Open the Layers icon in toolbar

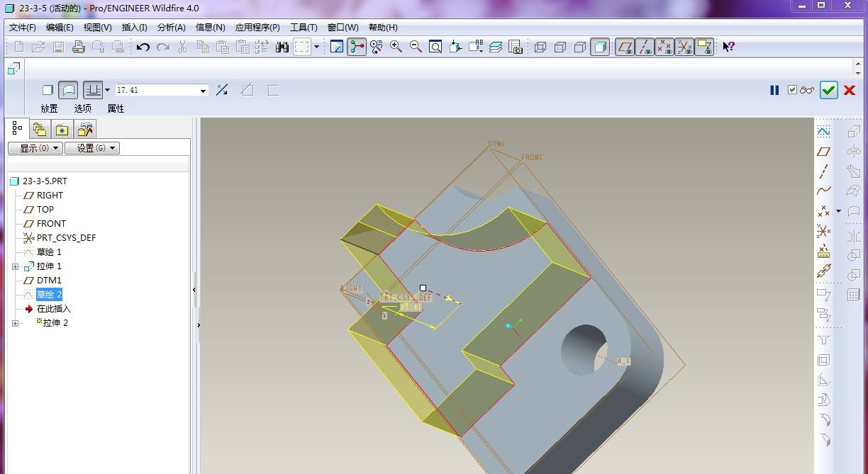(496, 47)
